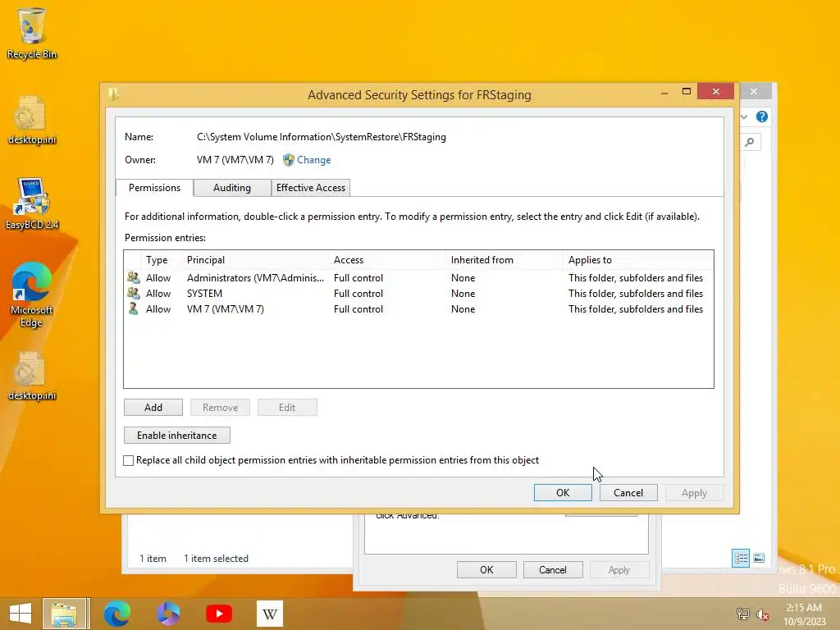Click the SYSTEM entry group icon
This screenshot has height=630, width=840.
coord(134,293)
